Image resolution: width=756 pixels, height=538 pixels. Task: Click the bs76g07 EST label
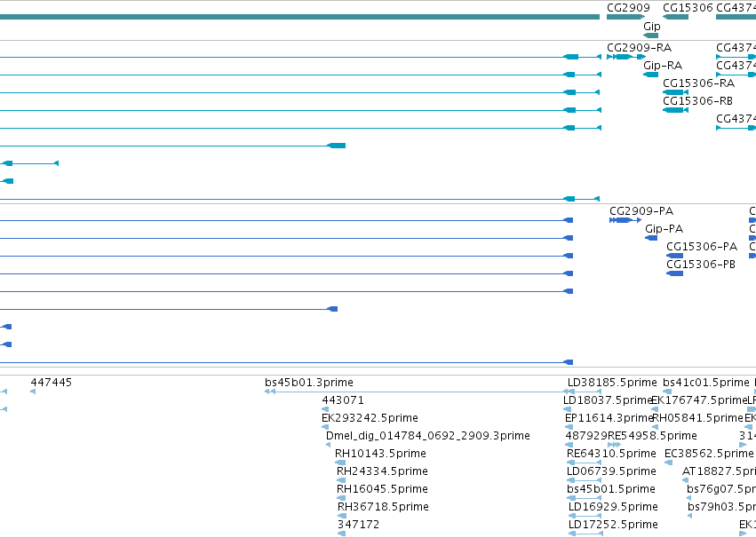coord(721,489)
